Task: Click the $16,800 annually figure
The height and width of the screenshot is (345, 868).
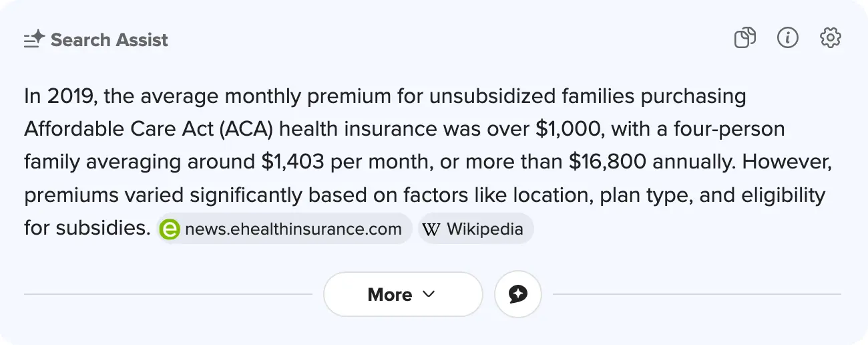Action: (x=608, y=162)
